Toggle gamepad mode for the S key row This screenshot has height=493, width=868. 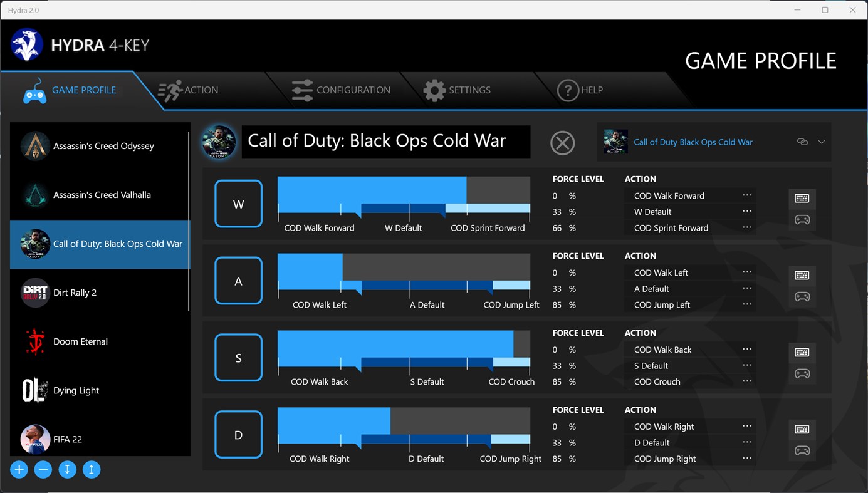click(802, 373)
